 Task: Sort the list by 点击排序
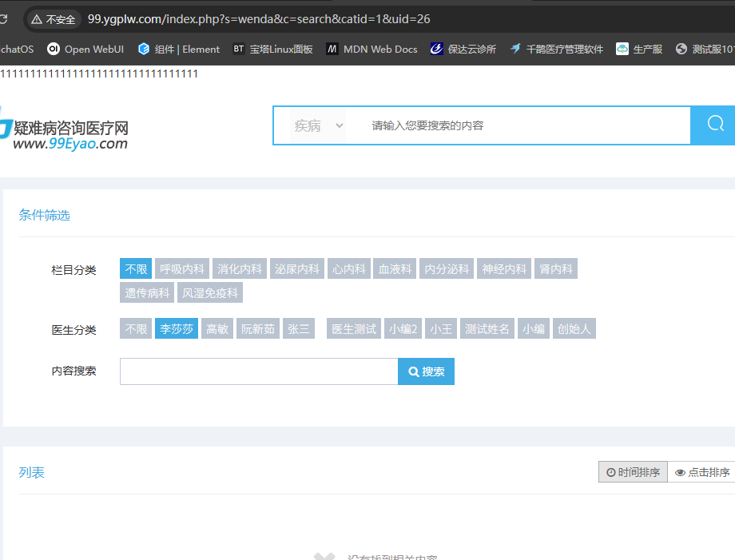[x=702, y=472]
